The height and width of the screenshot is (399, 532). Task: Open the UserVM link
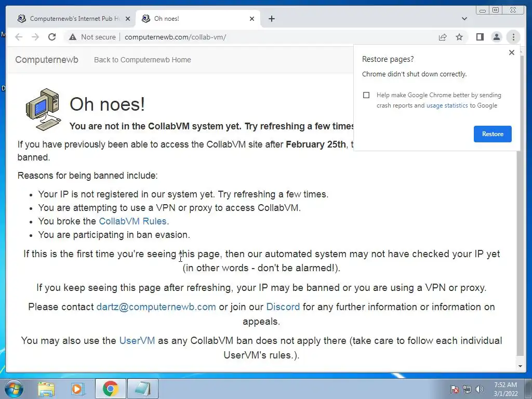click(137, 341)
